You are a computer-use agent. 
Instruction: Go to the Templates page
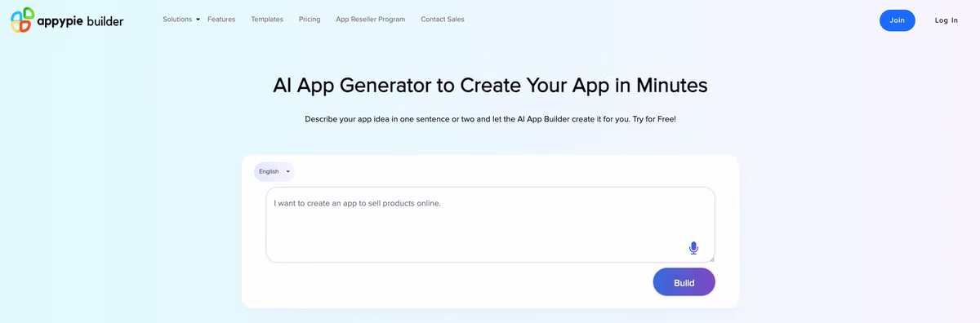(267, 20)
